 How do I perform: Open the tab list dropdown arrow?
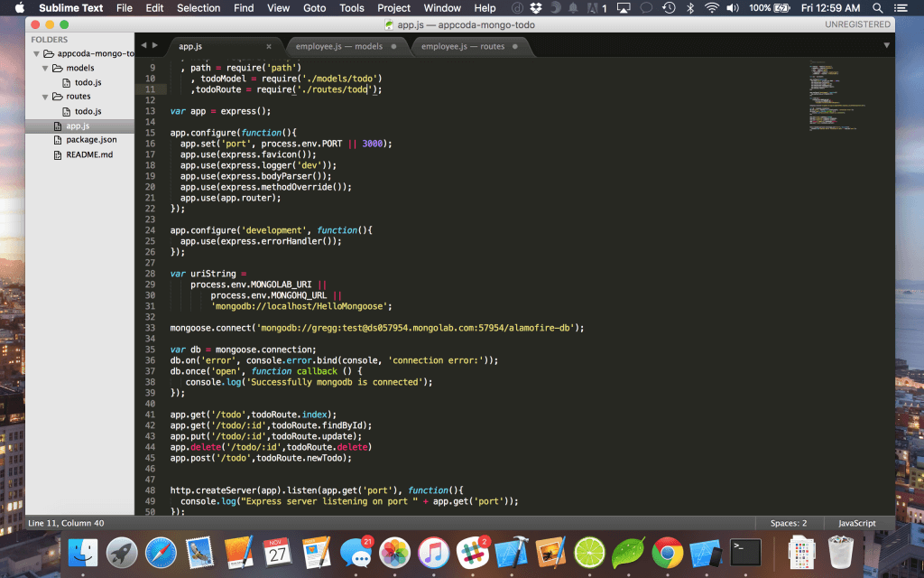coord(886,45)
